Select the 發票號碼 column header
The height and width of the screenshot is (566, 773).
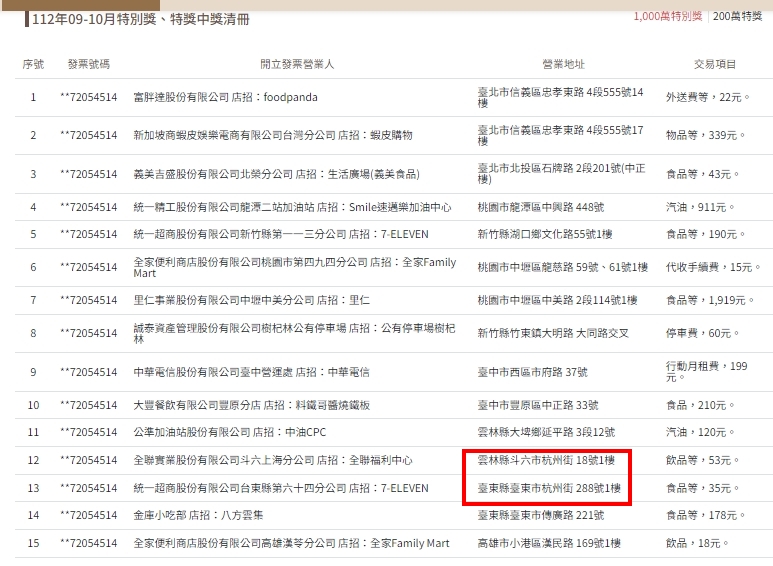[89, 64]
